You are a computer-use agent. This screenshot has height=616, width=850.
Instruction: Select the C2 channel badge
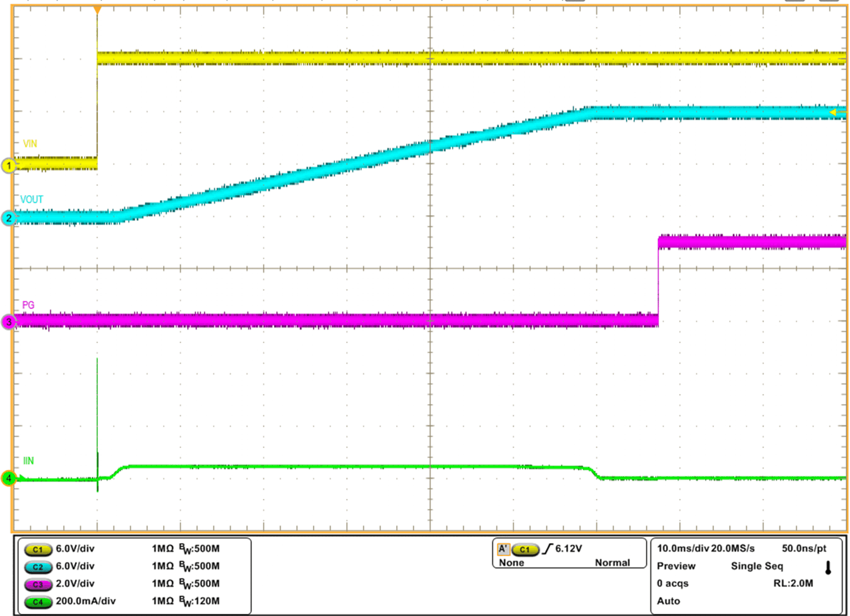38,566
